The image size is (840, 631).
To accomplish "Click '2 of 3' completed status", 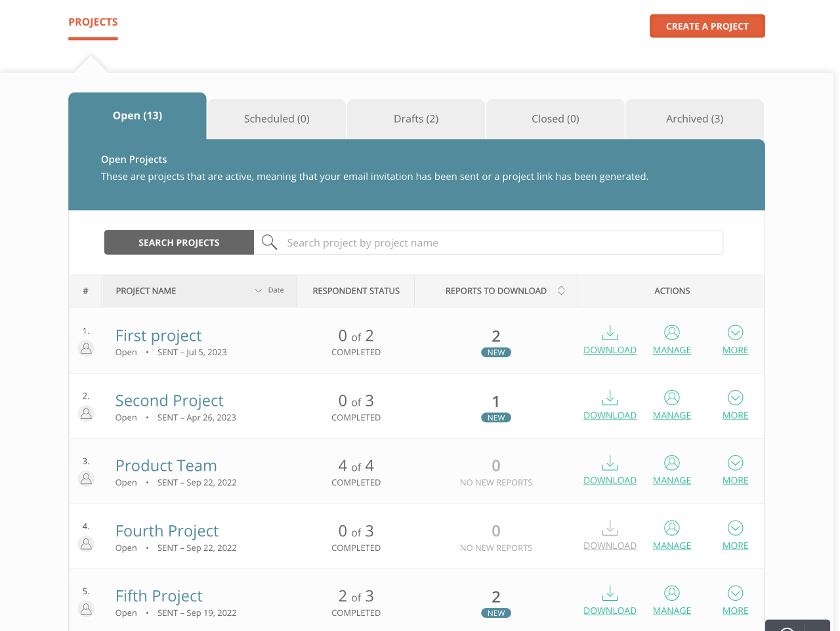I will tap(356, 596).
